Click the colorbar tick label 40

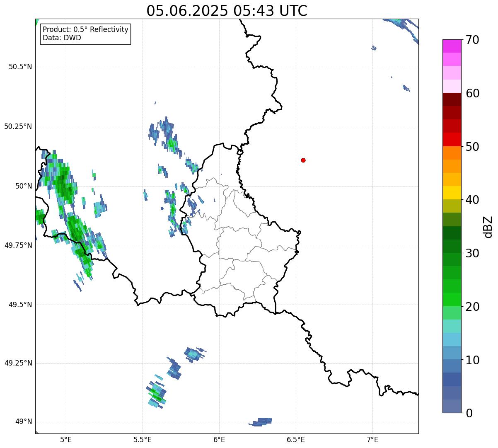(472, 200)
